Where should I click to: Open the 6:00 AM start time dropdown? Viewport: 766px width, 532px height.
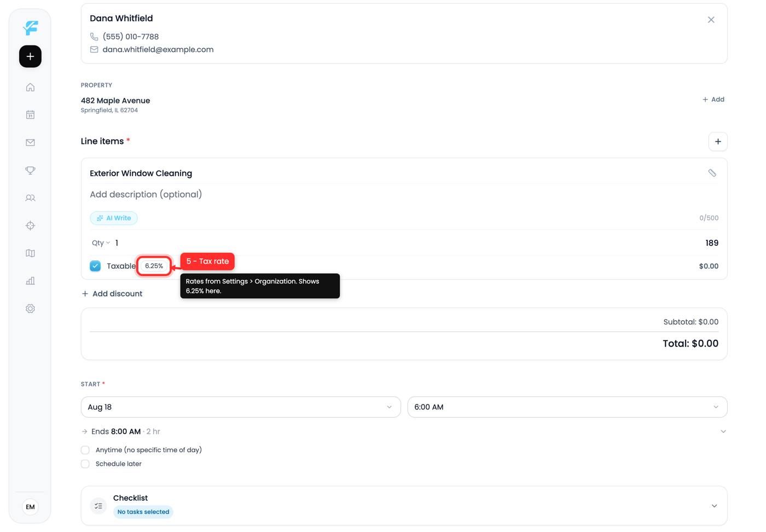coord(567,407)
